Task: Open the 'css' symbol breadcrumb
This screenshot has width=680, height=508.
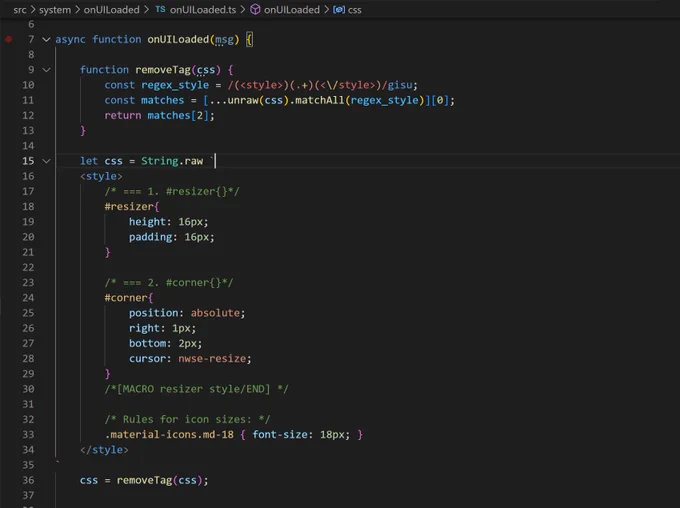Action: pos(354,10)
